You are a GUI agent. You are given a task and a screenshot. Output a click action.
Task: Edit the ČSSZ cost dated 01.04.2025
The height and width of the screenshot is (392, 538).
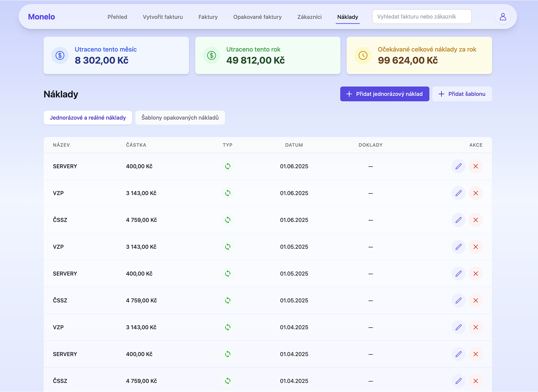(x=459, y=381)
